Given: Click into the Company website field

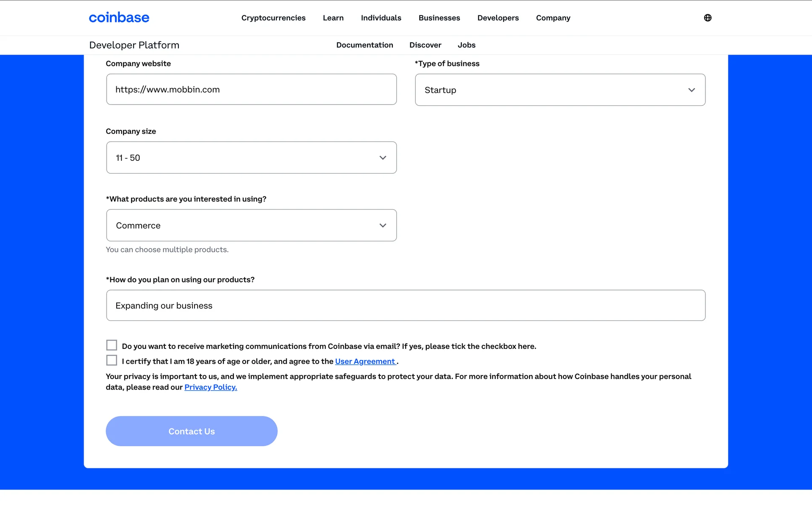Looking at the screenshot, I should (x=251, y=89).
